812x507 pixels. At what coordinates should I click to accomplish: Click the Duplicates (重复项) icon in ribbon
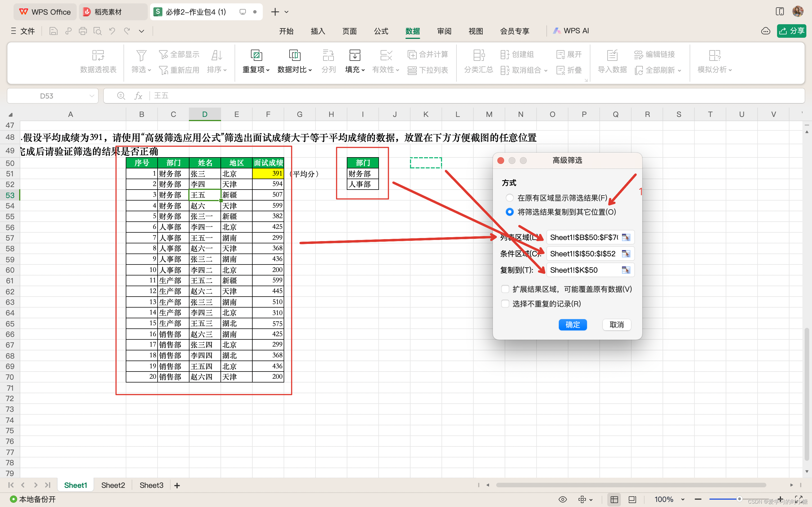(x=256, y=55)
